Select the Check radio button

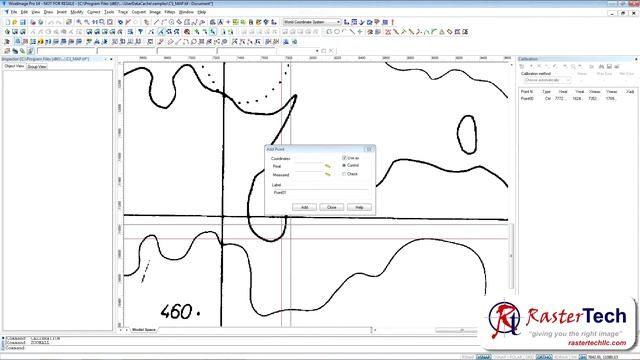[x=344, y=174]
